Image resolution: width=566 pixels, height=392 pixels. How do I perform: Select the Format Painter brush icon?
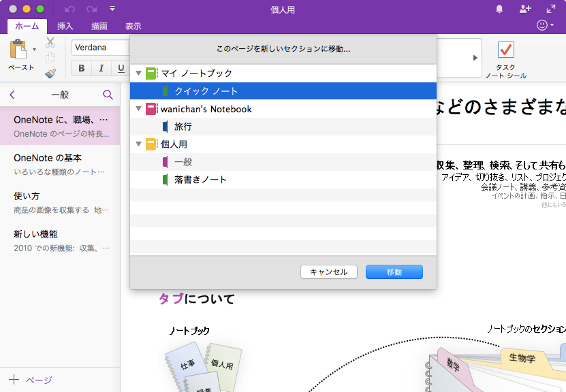50,73
